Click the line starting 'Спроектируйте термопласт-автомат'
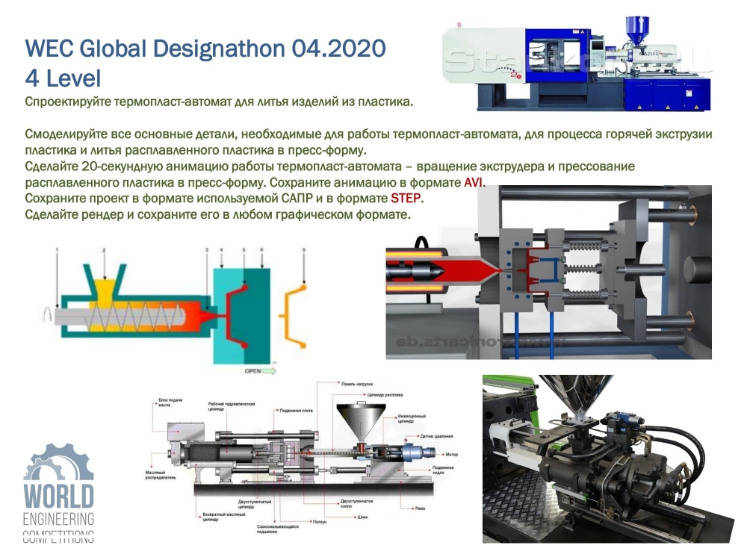747x560 pixels. [219, 102]
